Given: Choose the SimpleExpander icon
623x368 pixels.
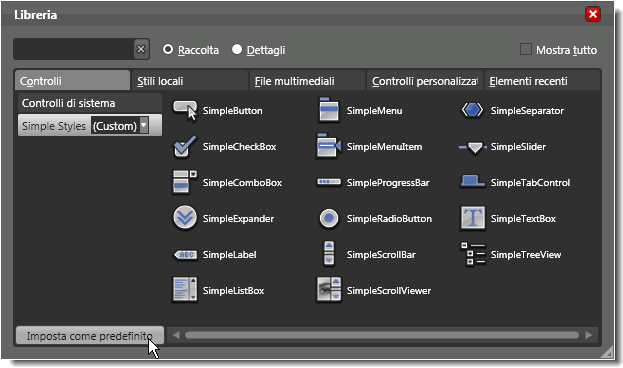Looking at the screenshot, I should point(185,218).
